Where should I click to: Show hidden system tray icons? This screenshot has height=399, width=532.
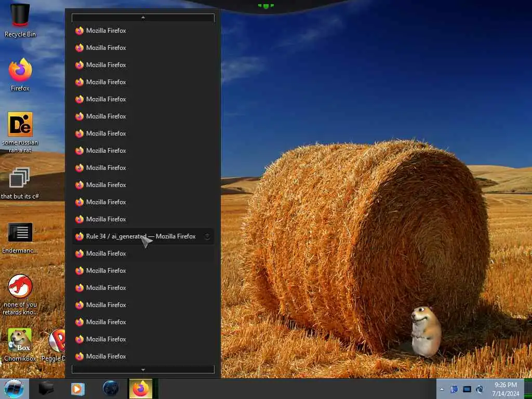pos(442,389)
